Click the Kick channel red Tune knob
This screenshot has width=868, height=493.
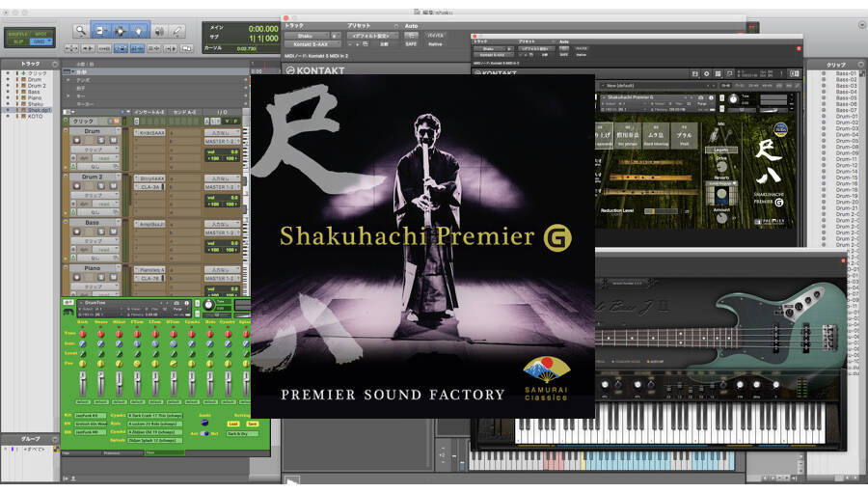[83, 334]
